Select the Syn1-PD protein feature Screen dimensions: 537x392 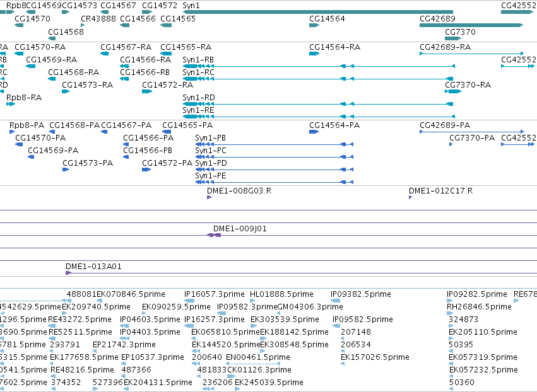[274, 170]
